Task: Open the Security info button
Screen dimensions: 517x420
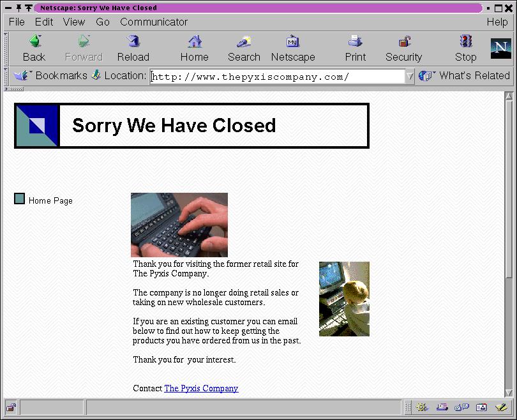Action: click(x=403, y=49)
